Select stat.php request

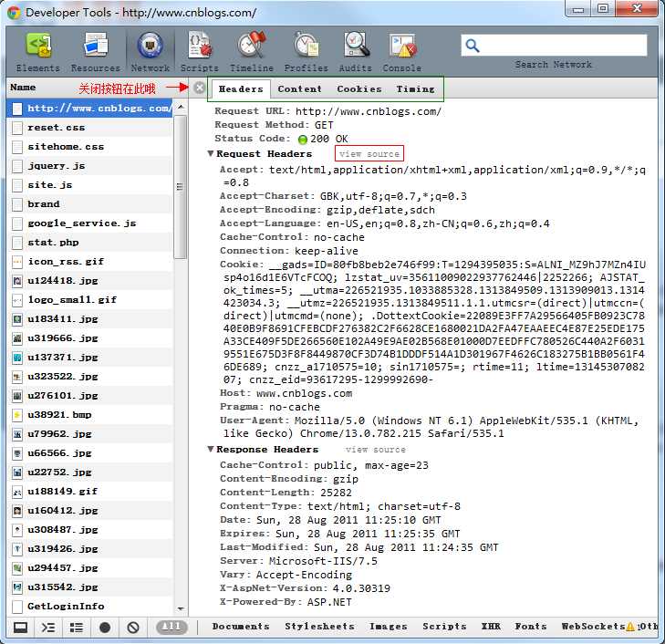point(90,243)
